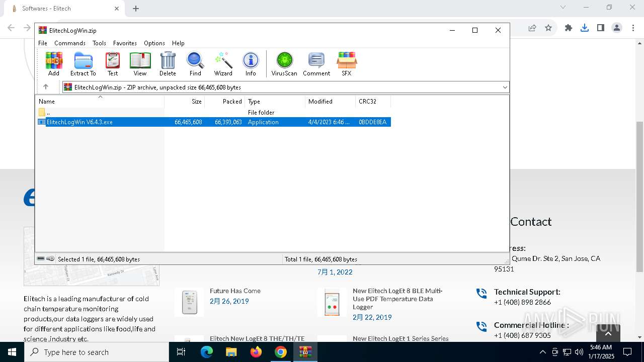
Task: Click the drive icon in WinRAR status bar
Action: [x=41, y=259]
